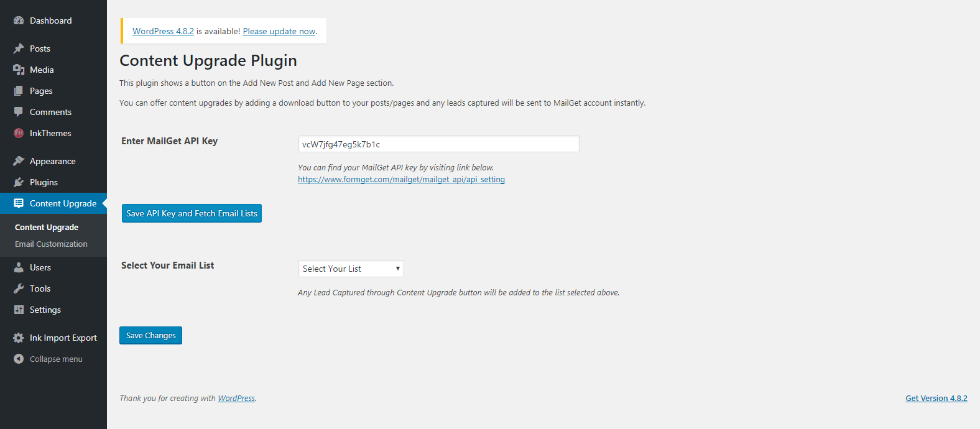
Task: Click the Plugins plug icon
Action: coord(19,182)
